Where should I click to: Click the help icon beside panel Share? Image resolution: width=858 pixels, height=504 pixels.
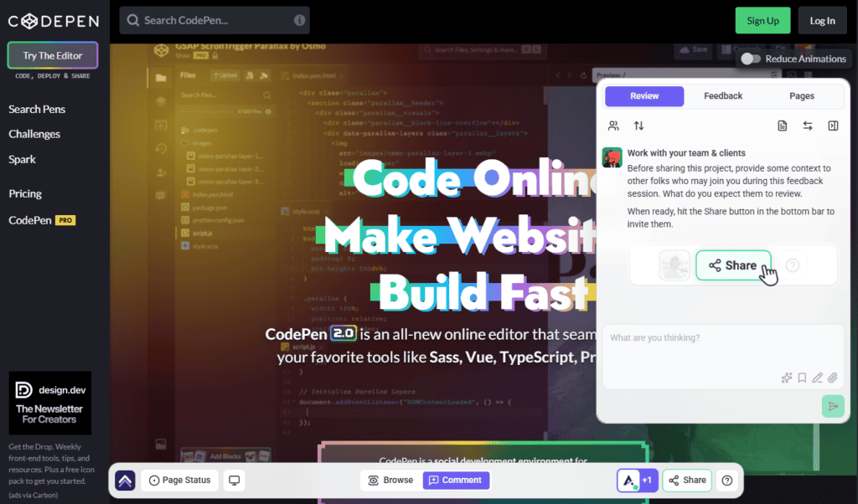[x=793, y=265]
